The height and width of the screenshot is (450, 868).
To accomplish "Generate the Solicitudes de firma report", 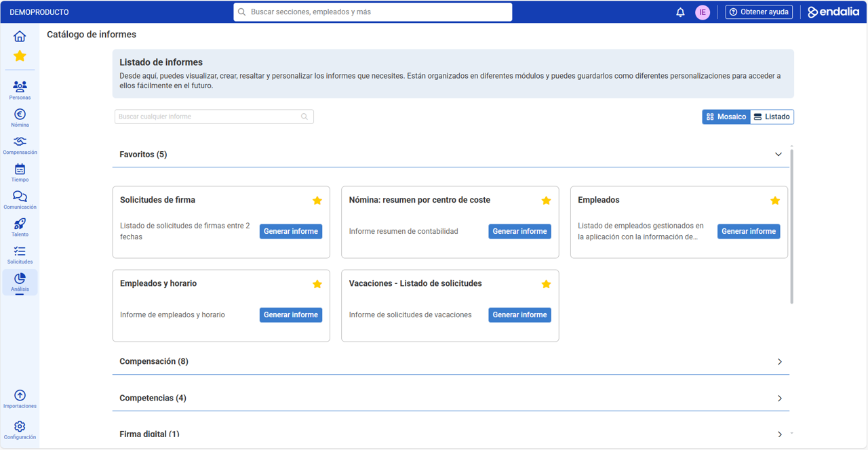I will click(x=291, y=231).
